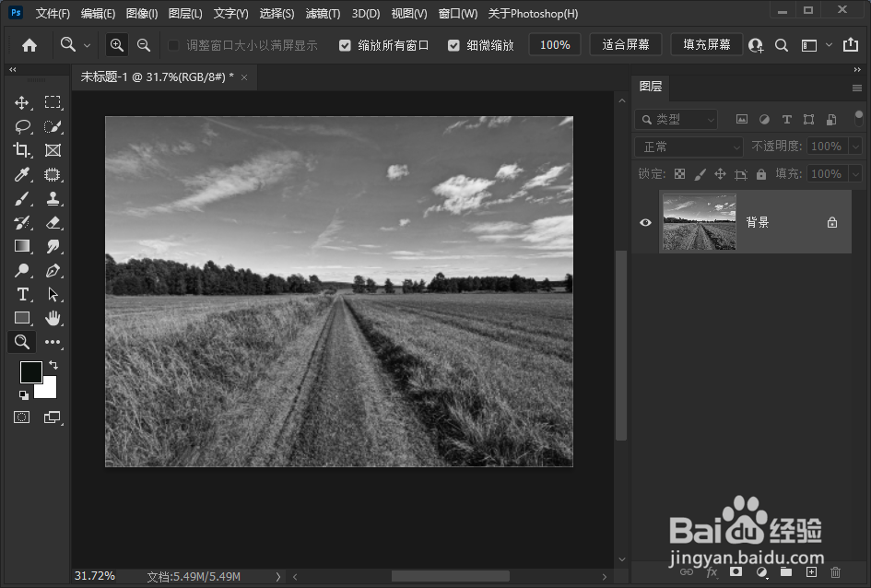Hide the 背景 layer via eye icon
871x588 pixels.
point(645,223)
